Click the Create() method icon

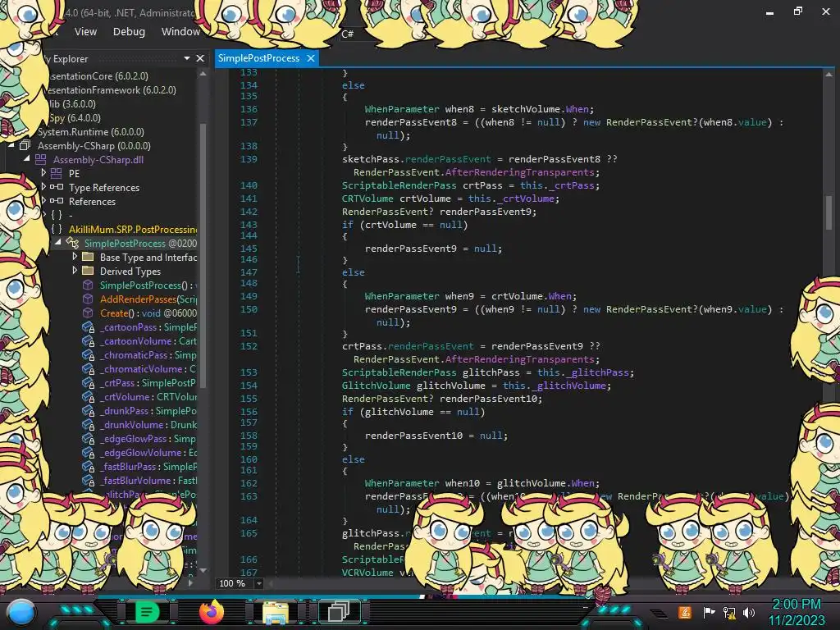click(x=88, y=313)
